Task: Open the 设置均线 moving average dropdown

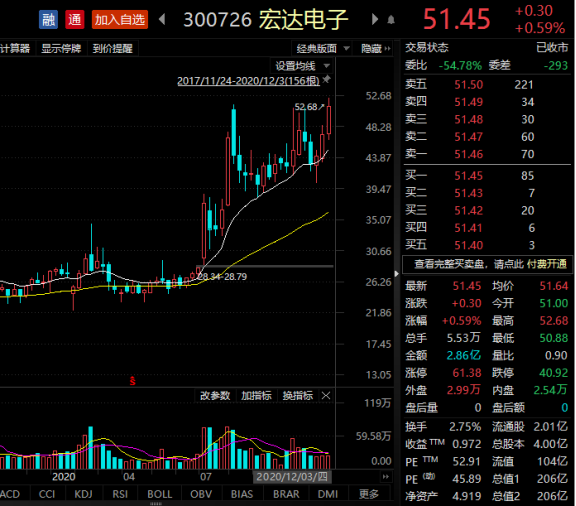Action: tap(302, 66)
